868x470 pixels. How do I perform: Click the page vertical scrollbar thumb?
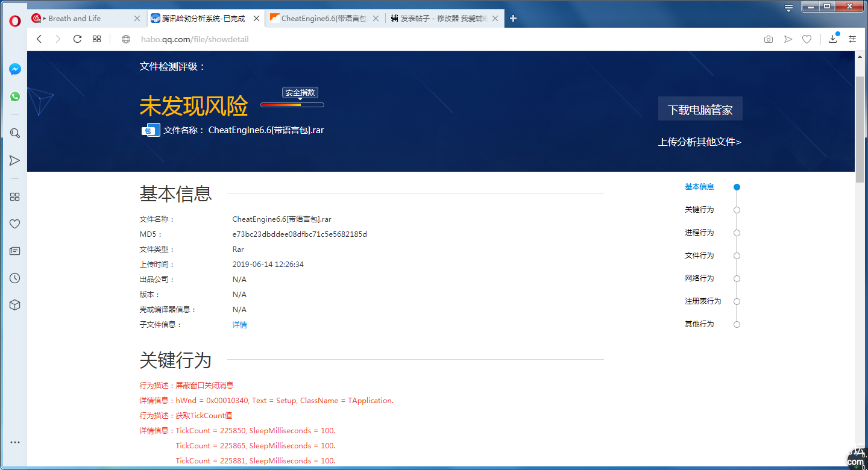tap(860, 130)
